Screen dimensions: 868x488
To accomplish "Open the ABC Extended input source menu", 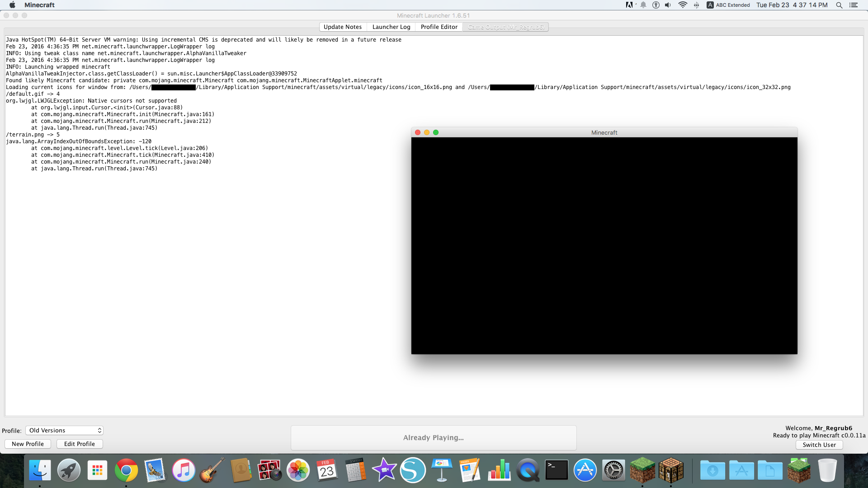I will [x=728, y=5].
